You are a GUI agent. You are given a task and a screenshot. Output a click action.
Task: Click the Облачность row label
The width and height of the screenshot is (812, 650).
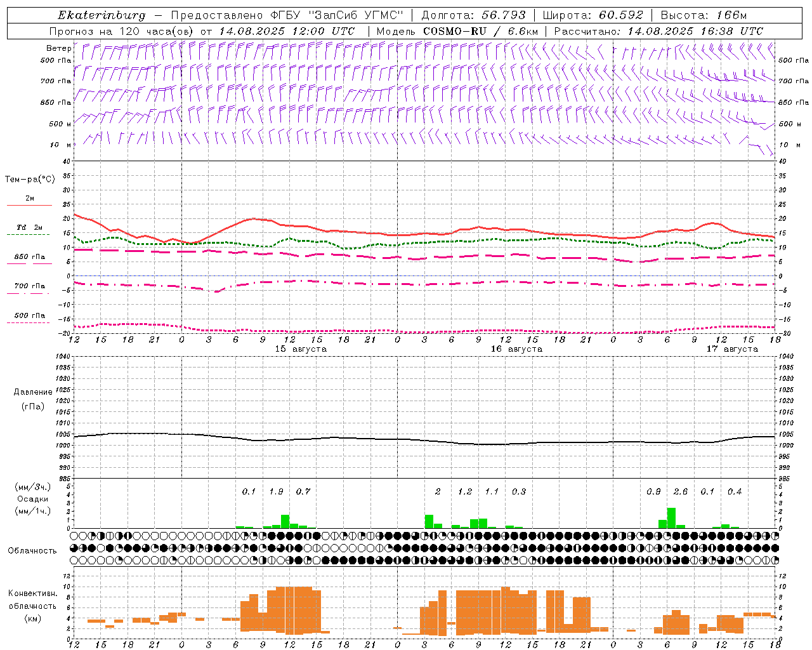(32, 550)
